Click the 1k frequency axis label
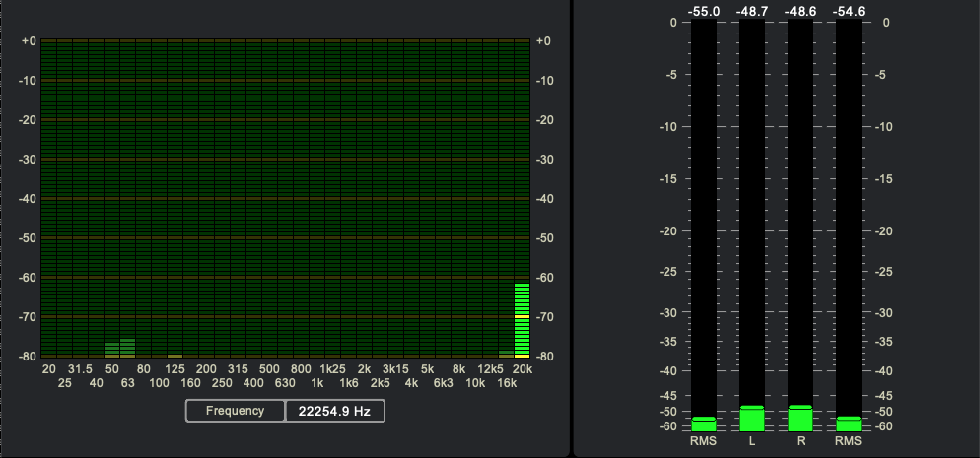 (317, 382)
